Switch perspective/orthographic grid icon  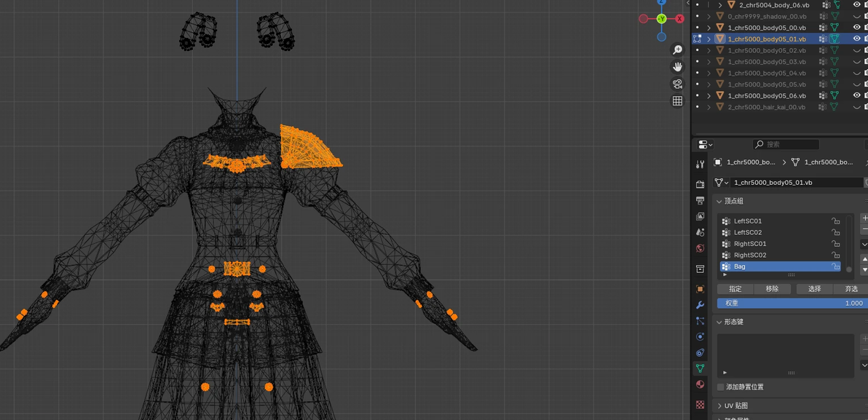click(x=677, y=100)
